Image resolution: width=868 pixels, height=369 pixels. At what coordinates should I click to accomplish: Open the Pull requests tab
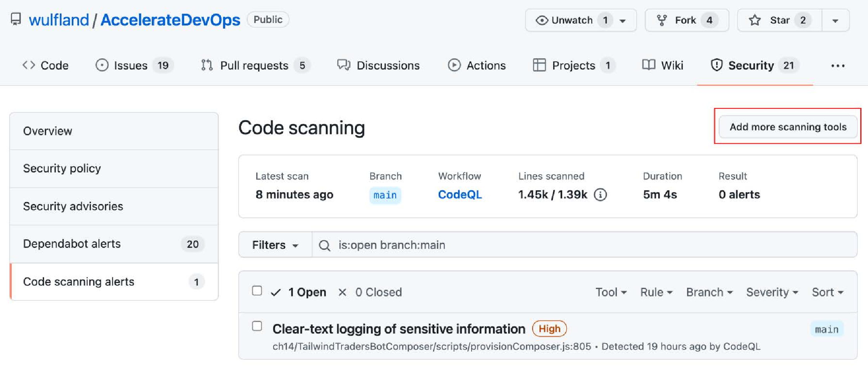tap(255, 65)
